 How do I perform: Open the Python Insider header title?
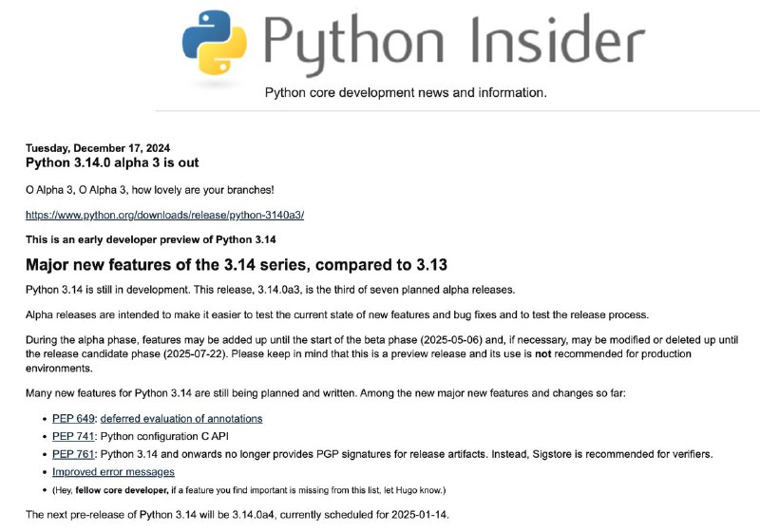tap(454, 44)
